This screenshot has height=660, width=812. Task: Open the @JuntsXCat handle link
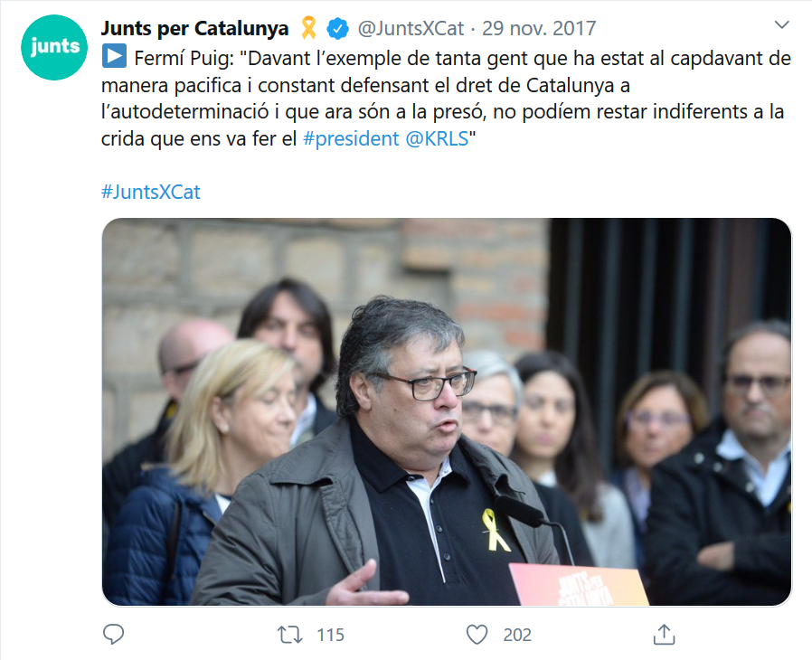pos(411,28)
